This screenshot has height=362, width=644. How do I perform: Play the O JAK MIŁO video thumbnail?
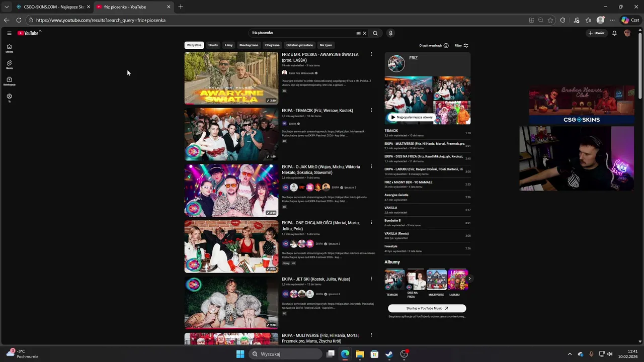click(x=231, y=191)
